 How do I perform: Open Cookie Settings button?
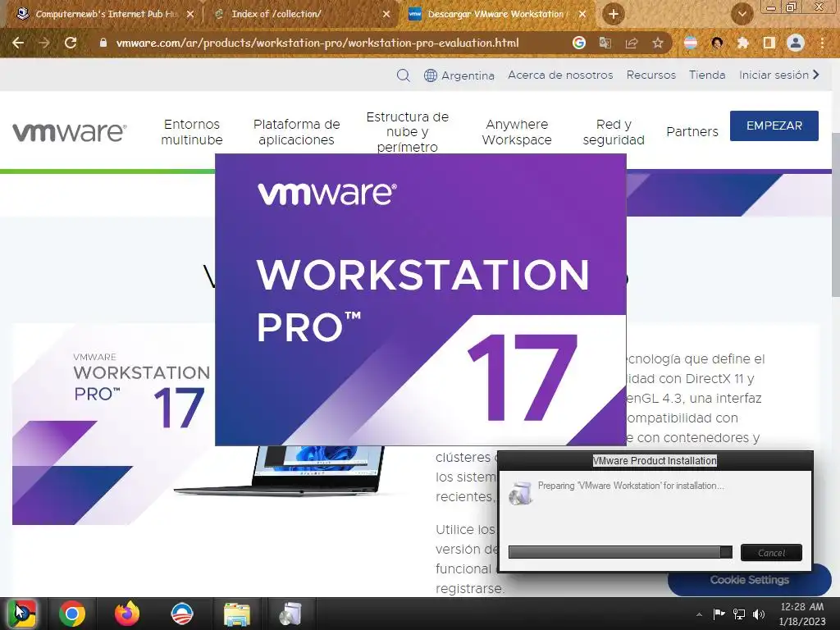(750, 580)
